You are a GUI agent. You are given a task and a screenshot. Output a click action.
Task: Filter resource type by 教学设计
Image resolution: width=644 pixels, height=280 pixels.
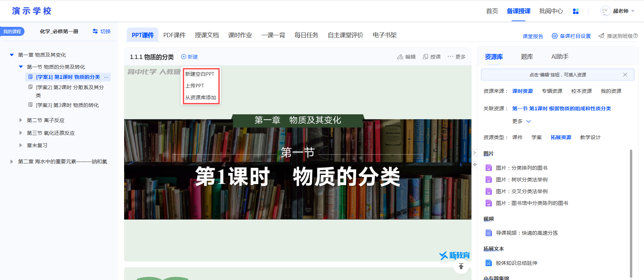pyautogui.click(x=590, y=137)
